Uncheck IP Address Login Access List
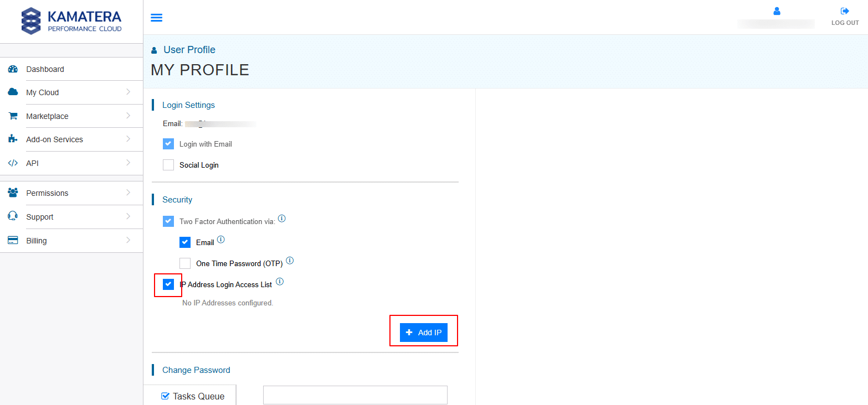 (168, 284)
